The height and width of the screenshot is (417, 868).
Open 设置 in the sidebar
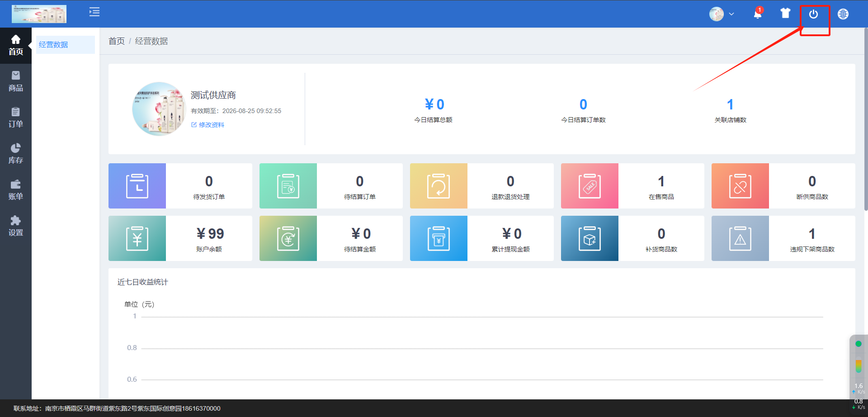point(16,226)
